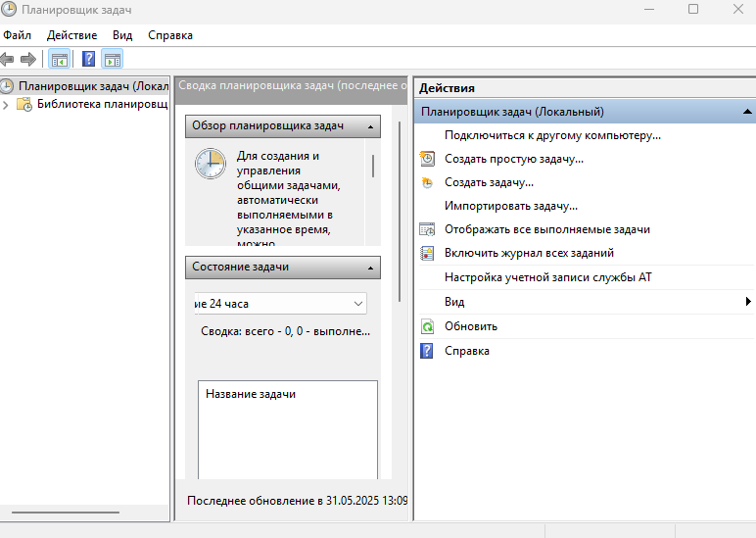756x538 pixels.
Task: Collapse the Планировщик задач (Локальный) actions group
Action: tap(747, 112)
